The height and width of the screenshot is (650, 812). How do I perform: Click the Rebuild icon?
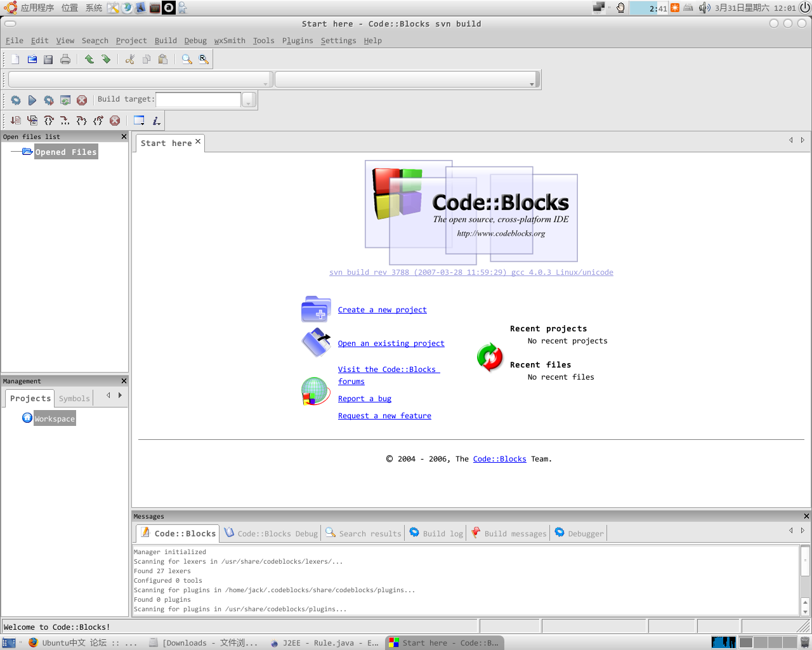pos(65,100)
